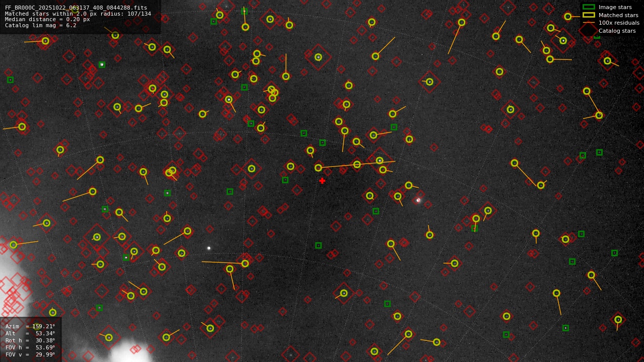Viewport: 644px width, 362px height.
Task: Click the orange 100x residuals legend line
Action: pyautogui.click(x=589, y=23)
